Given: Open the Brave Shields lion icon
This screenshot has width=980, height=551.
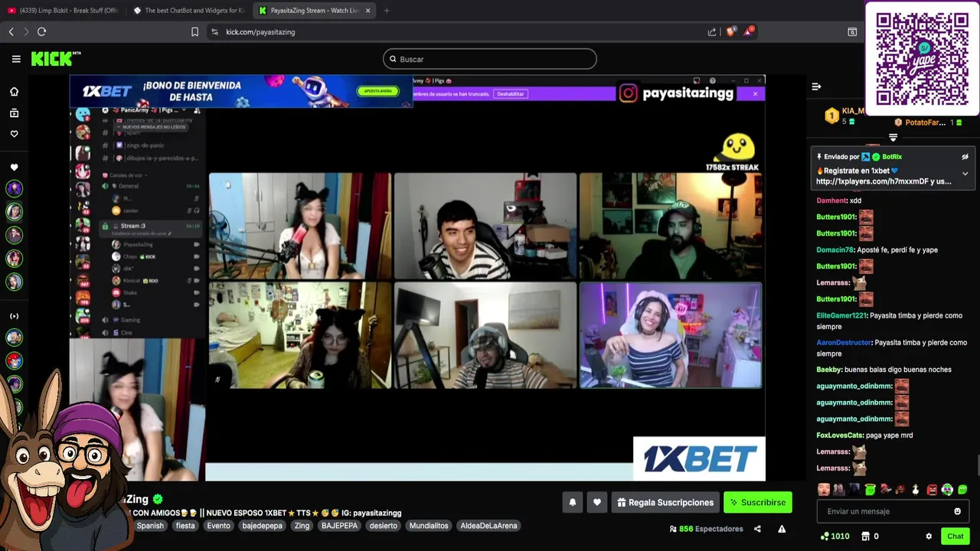Looking at the screenshot, I should 730,32.
